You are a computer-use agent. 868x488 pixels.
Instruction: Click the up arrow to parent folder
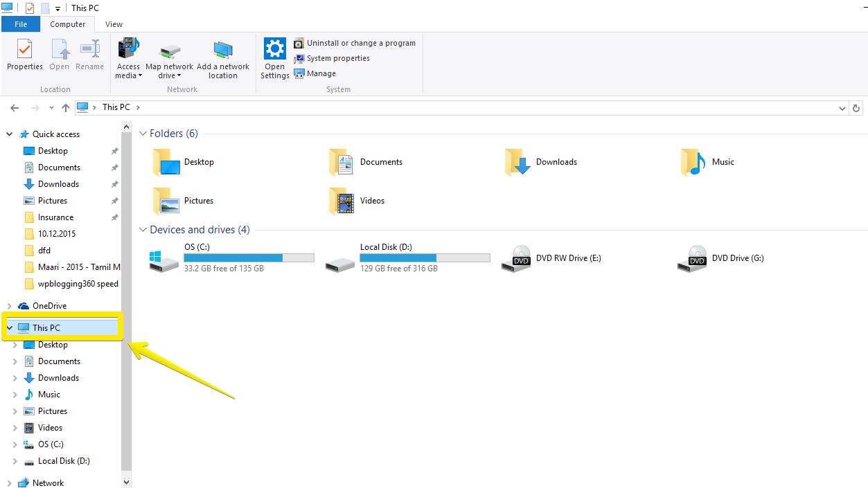pyautogui.click(x=66, y=107)
